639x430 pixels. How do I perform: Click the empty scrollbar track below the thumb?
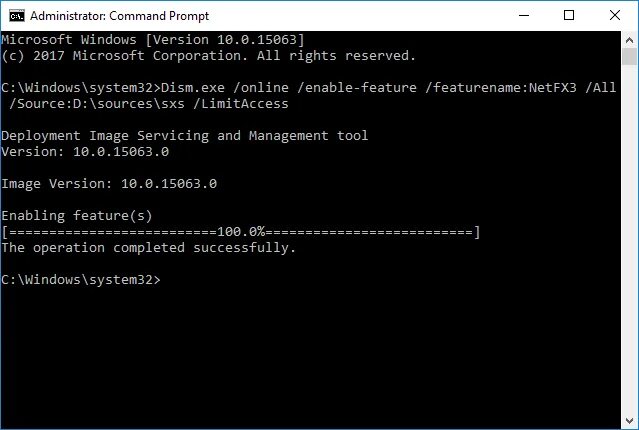tap(629, 238)
